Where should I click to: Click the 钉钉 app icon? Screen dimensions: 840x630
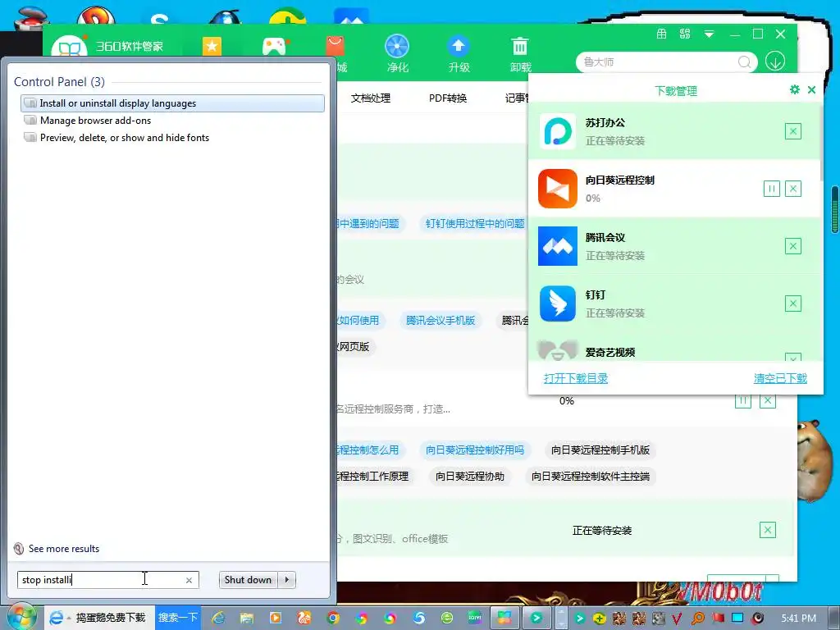(558, 304)
